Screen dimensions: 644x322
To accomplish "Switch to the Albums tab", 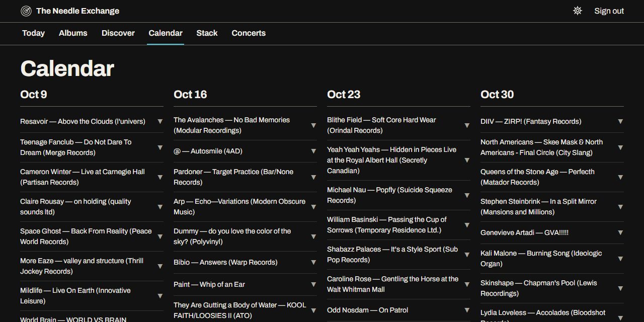I will [73, 33].
